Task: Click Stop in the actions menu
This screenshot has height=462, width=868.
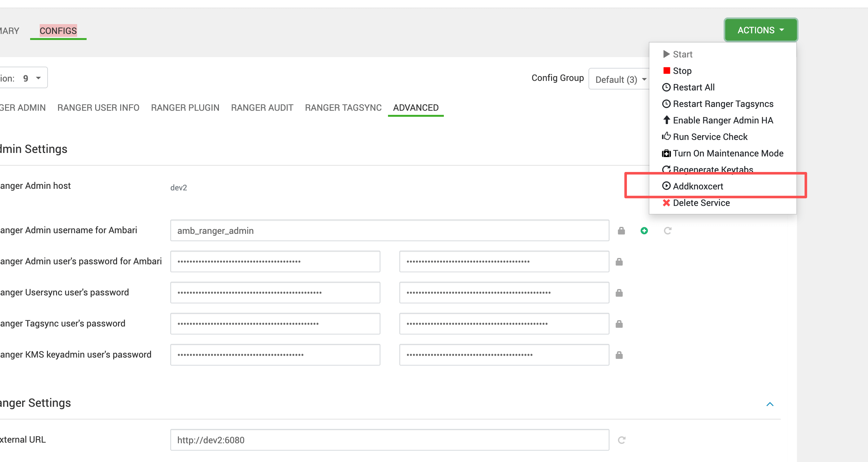Action: point(682,71)
